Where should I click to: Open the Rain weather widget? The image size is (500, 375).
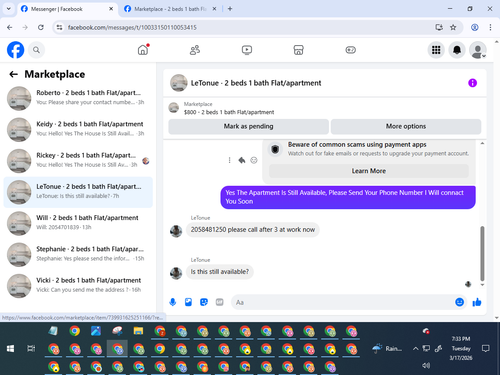[387, 349]
